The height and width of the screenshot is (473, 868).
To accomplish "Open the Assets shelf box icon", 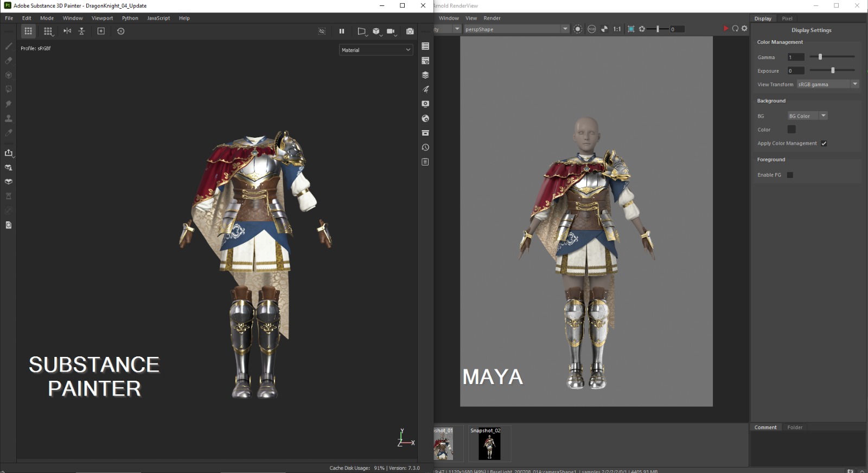I will (x=425, y=133).
